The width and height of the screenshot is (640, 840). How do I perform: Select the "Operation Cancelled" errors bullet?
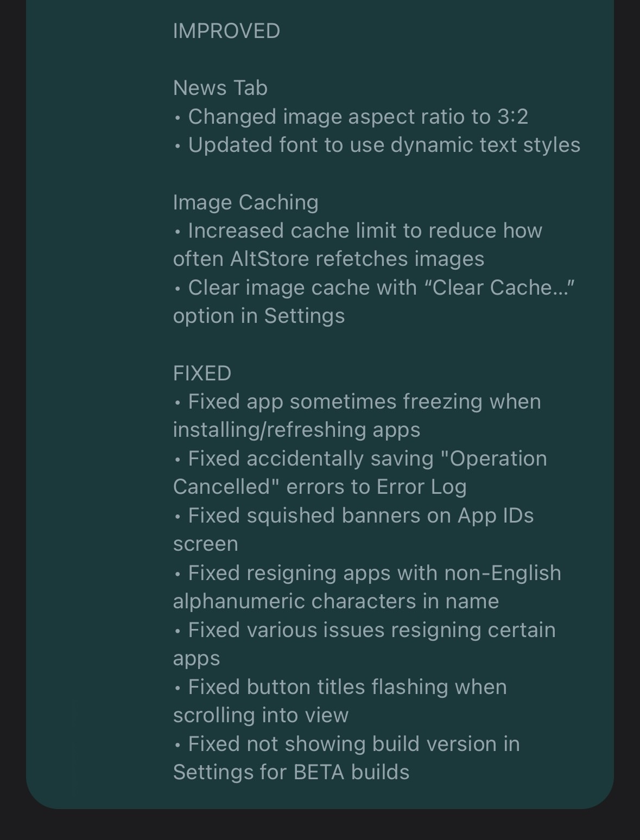(360, 459)
